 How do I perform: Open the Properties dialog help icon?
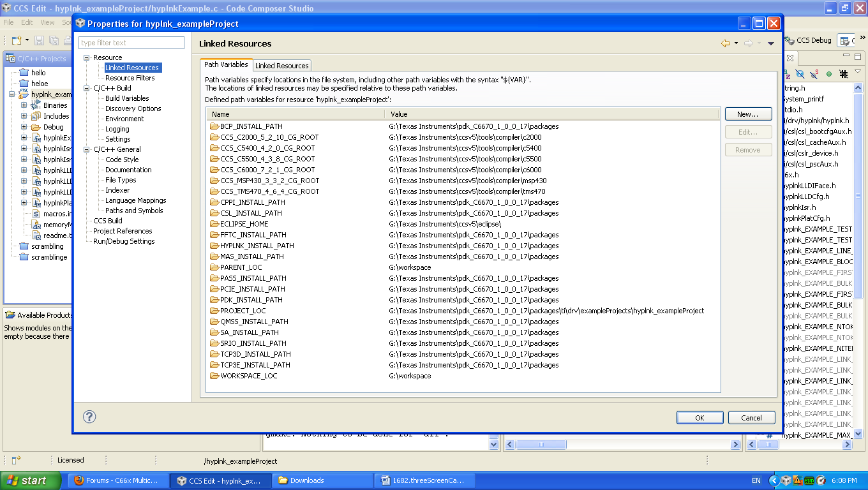click(89, 417)
